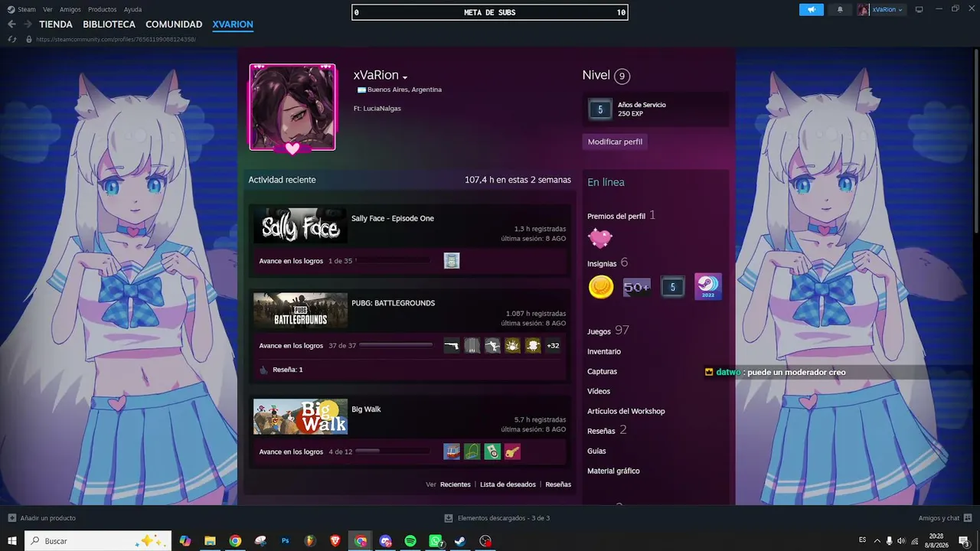Open File Explorer from the taskbar
Viewport: 980px width, 551px height.
click(x=210, y=541)
